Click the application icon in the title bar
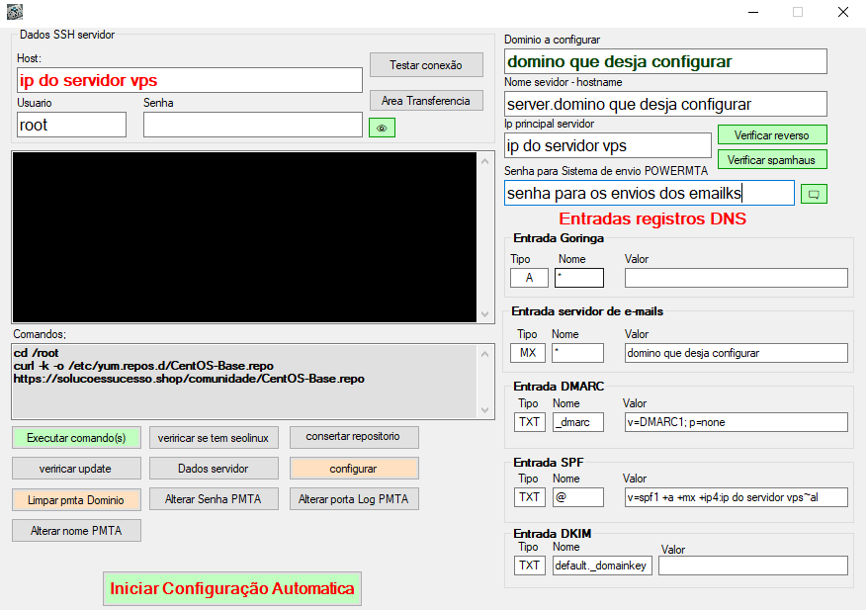868x610 pixels. tap(14, 11)
